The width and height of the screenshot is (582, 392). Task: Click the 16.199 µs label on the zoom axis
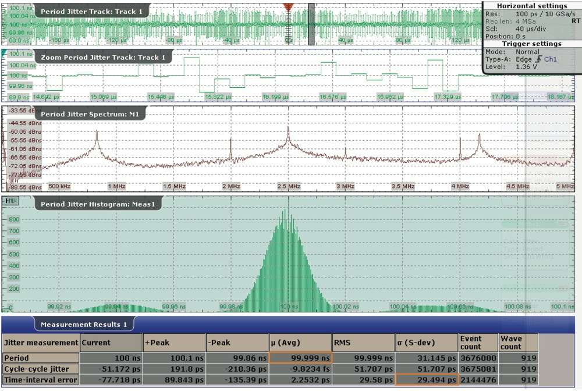point(275,97)
